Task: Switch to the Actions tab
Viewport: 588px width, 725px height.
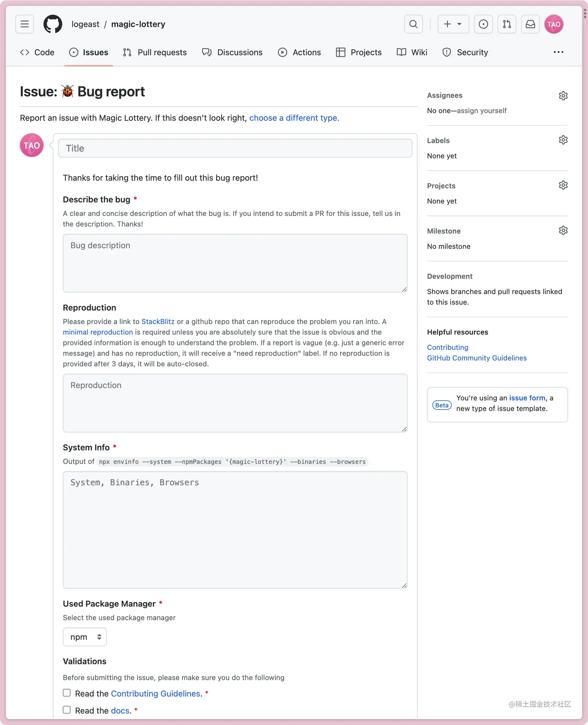Action: [x=299, y=52]
